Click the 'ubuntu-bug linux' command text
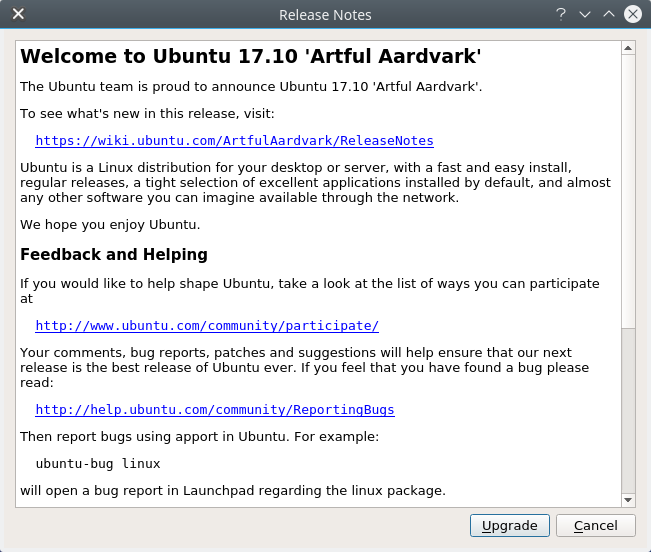The image size is (651, 552). point(98,464)
